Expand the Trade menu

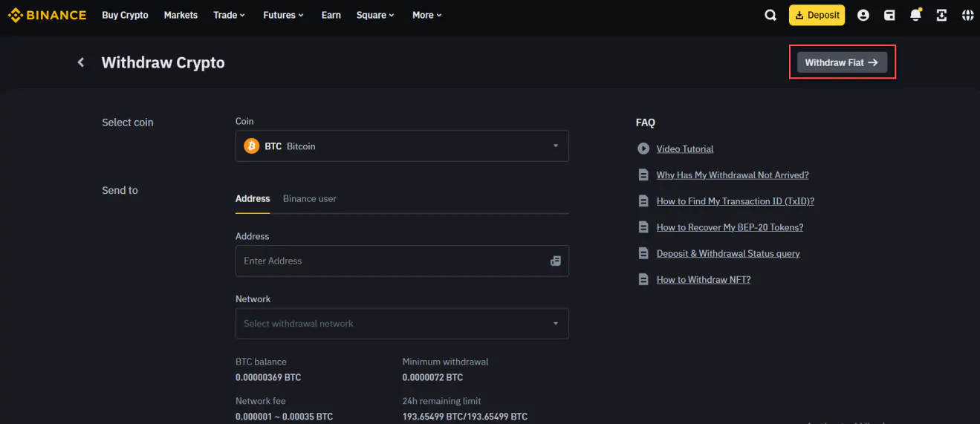tap(229, 15)
